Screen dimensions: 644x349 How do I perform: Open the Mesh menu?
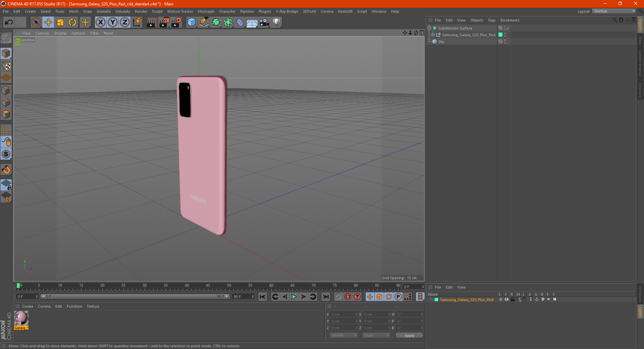74,11
